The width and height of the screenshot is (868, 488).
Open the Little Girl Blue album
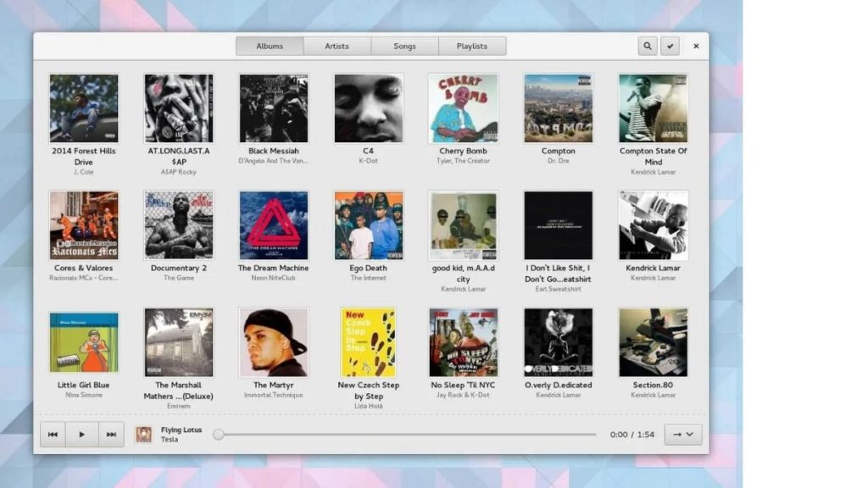[83, 342]
